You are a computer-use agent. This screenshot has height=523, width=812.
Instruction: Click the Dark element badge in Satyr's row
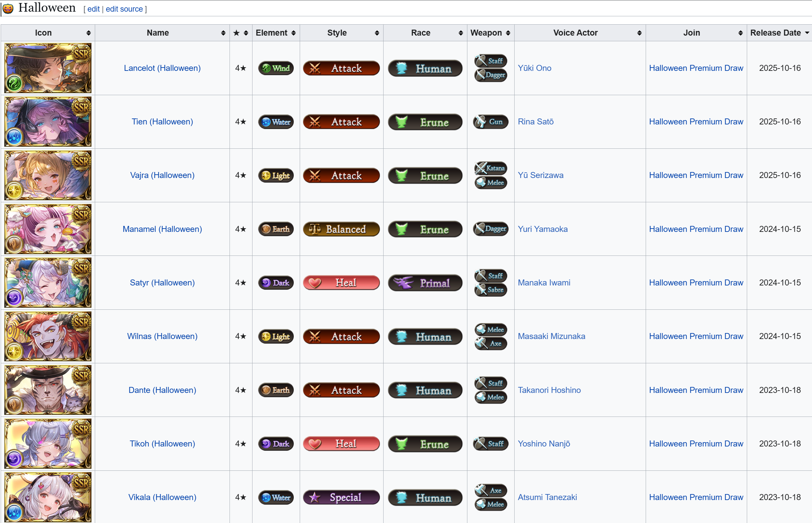[x=276, y=283]
